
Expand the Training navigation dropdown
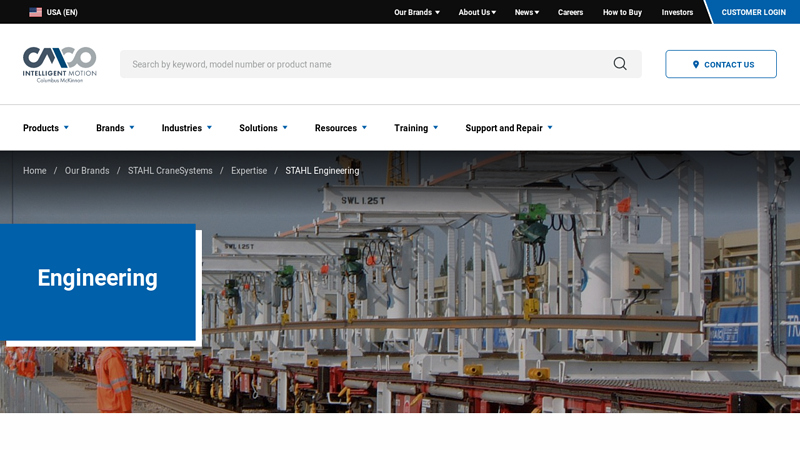pyautogui.click(x=416, y=128)
